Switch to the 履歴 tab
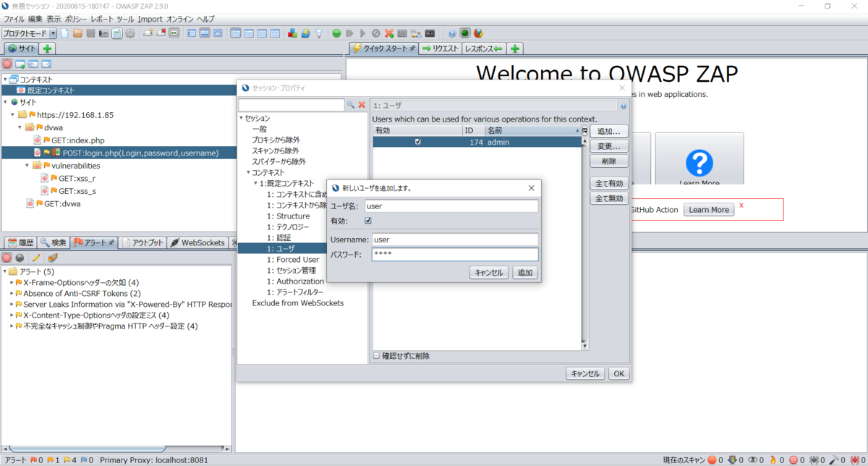The height and width of the screenshot is (466, 868). [20, 242]
